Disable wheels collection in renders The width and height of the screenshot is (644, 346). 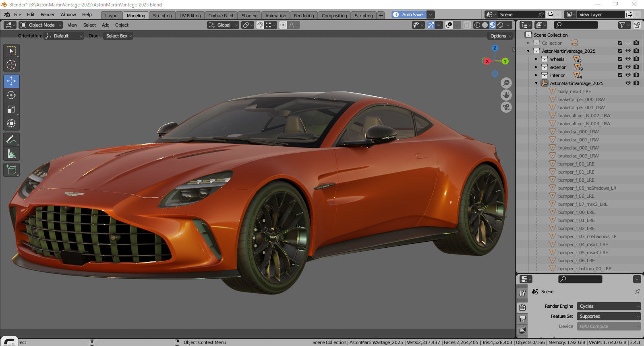tap(636, 59)
